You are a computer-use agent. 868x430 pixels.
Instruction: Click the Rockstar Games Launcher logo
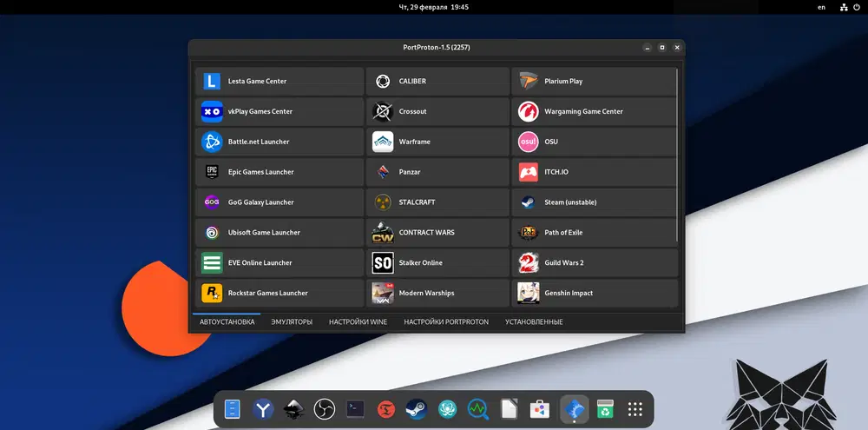click(212, 293)
